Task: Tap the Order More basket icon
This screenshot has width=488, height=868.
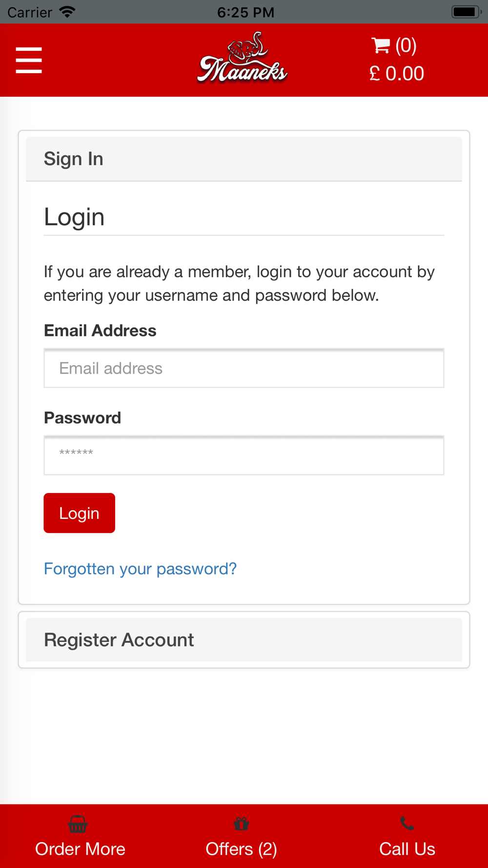Action: coord(78,824)
